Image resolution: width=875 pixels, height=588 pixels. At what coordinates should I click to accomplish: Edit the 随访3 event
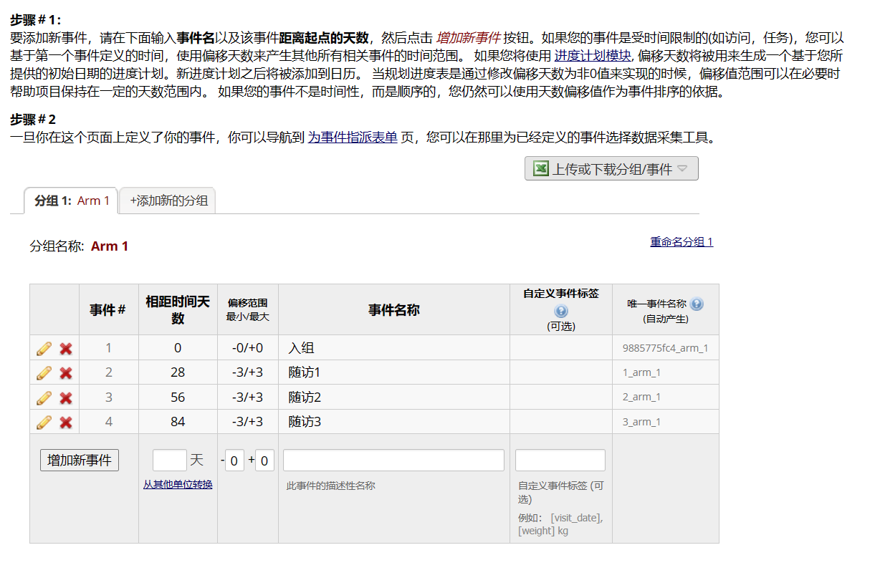coord(43,422)
